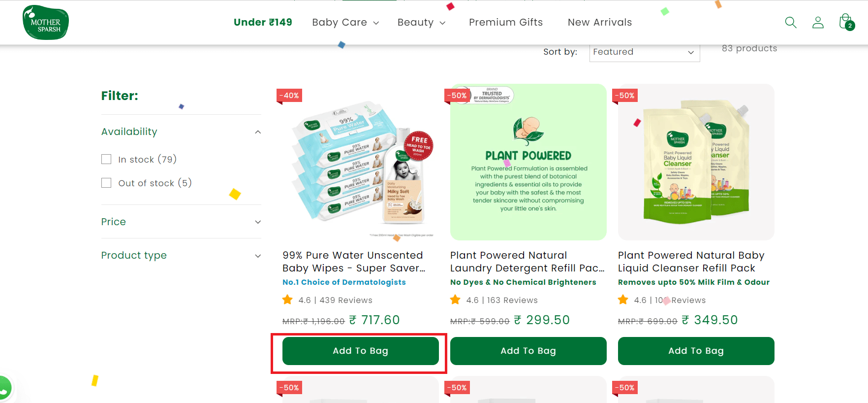
Task: Click the Trusted by Dermatologists badge
Action: click(492, 95)
